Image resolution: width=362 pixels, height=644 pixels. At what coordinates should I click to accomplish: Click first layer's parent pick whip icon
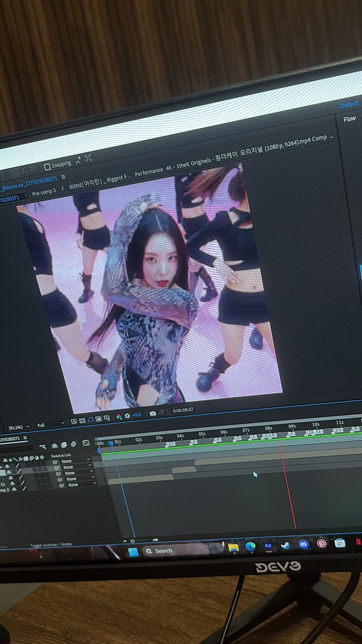[x=55, y=462]
